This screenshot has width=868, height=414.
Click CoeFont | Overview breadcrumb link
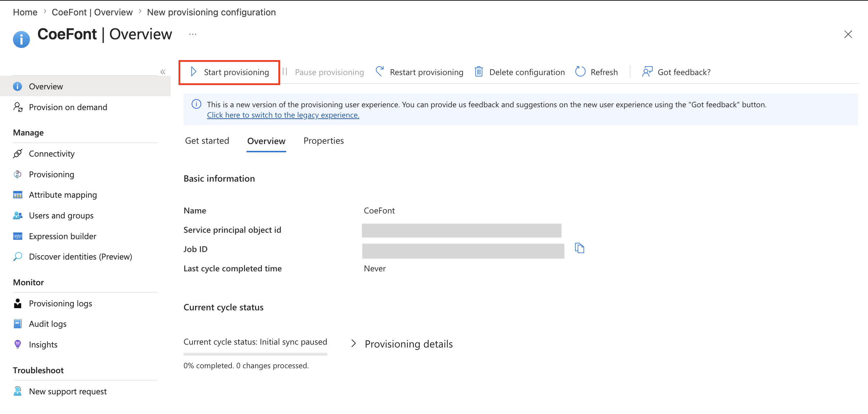click(x=92, y=12)
